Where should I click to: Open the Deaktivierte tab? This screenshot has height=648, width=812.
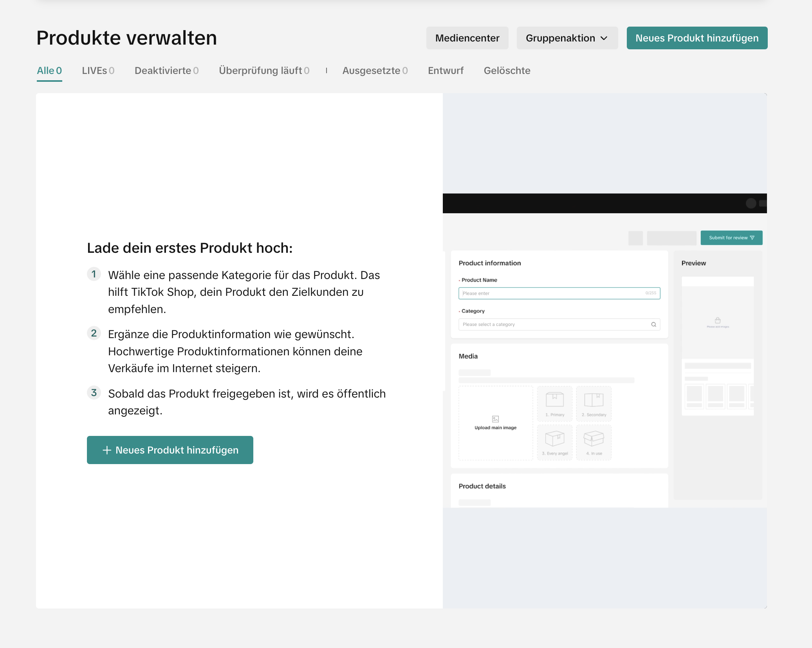(x=167, y=71)
